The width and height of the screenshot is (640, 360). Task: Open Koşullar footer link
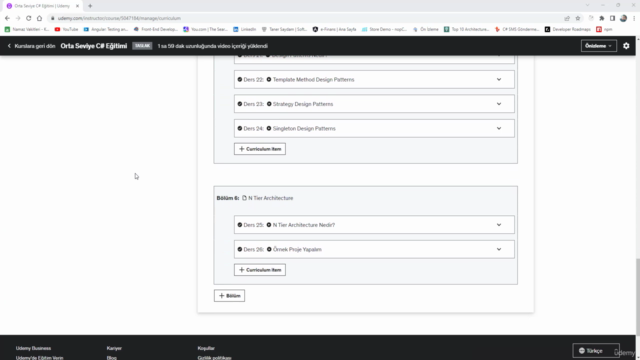206,348
